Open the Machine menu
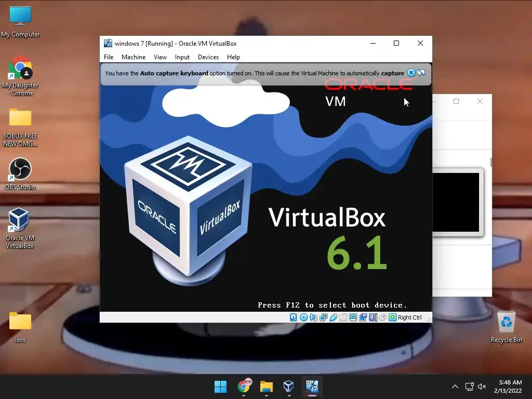532x399 pixels. click(x=134, y=57)
